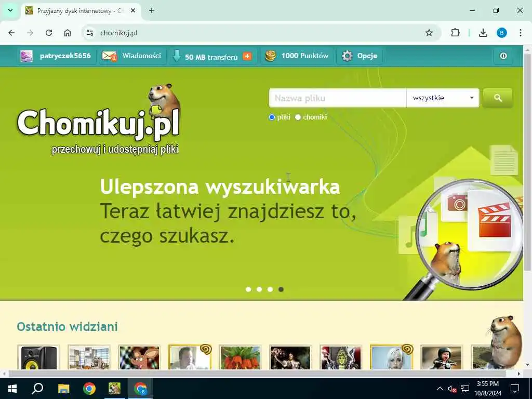Add transfer with orange plus icon
This screenshot has width=532, height=399.
pyautogui.click(x=247, y=56)
